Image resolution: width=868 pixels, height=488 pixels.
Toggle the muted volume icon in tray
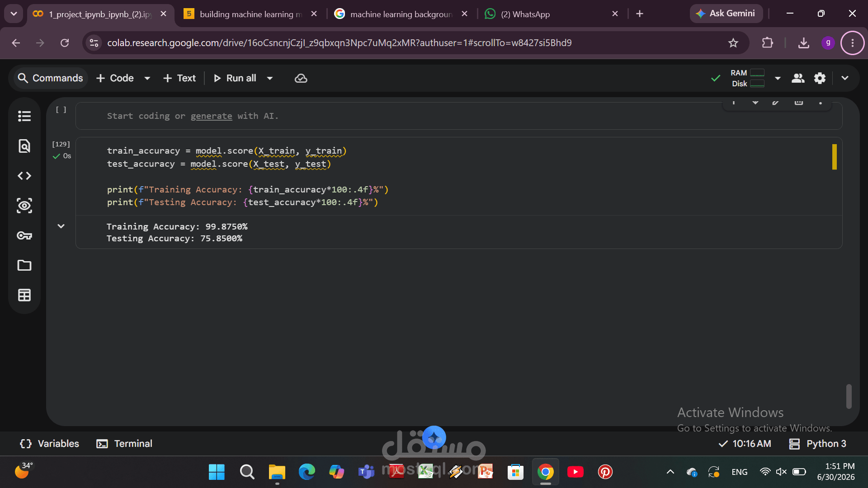pyautogui.click(x=781, y=472)
